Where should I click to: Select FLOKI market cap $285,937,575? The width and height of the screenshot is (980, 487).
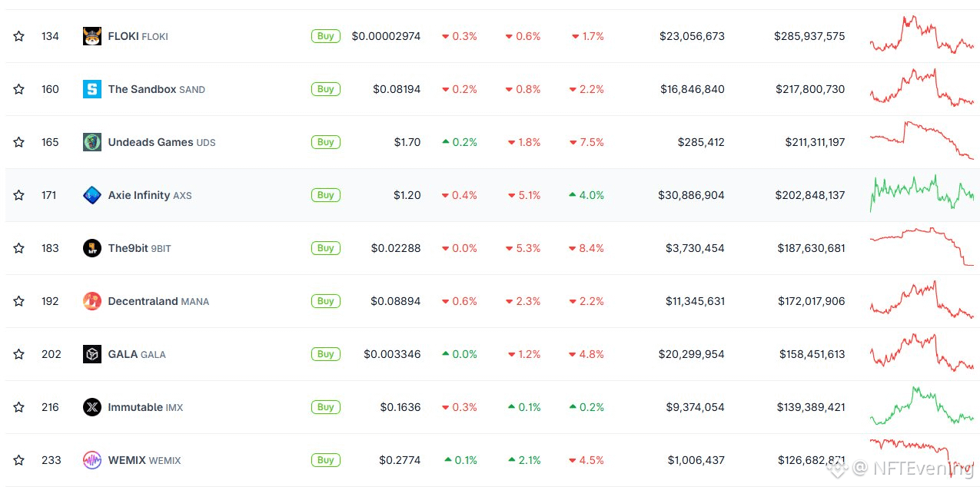click(810, 36)
